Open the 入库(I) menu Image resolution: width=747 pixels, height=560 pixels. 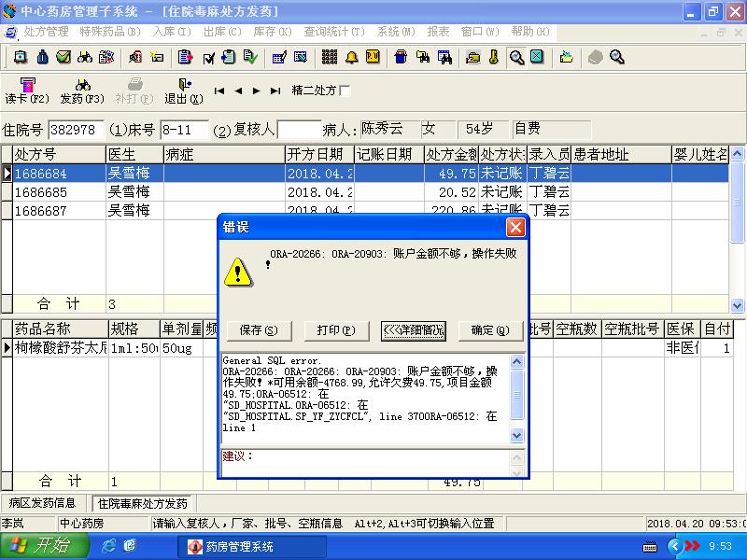click(x=172, y=32)
